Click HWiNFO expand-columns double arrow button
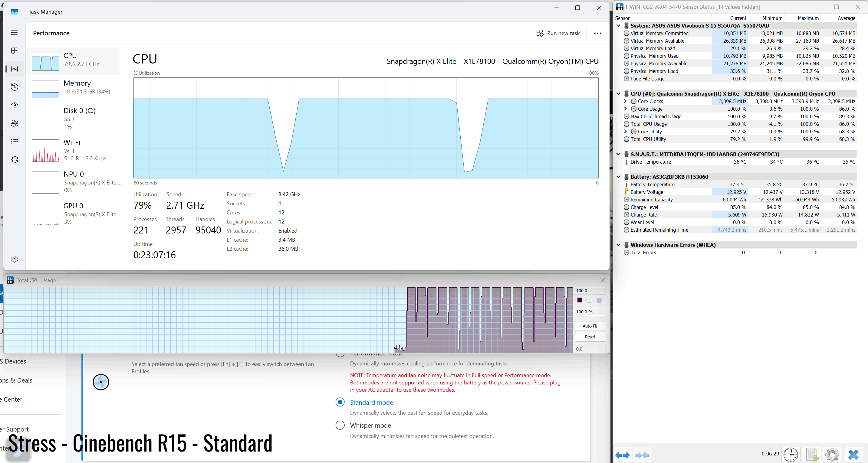 pyautogui.click(x=622, y=455)
